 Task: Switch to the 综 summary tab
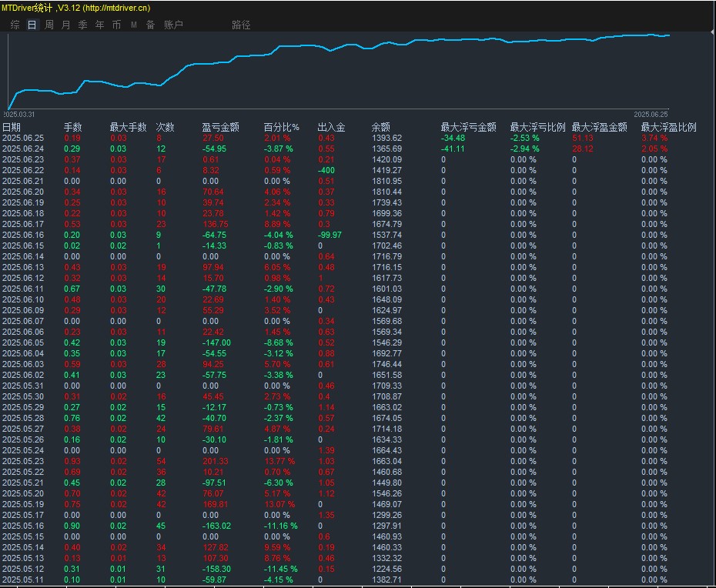pyautogui.click(x=15, y=25)
